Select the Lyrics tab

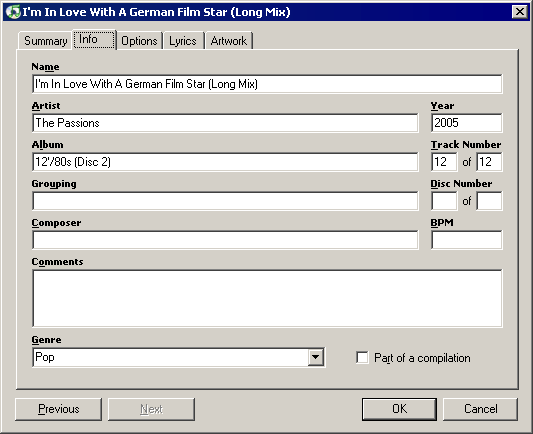[183, 41]
